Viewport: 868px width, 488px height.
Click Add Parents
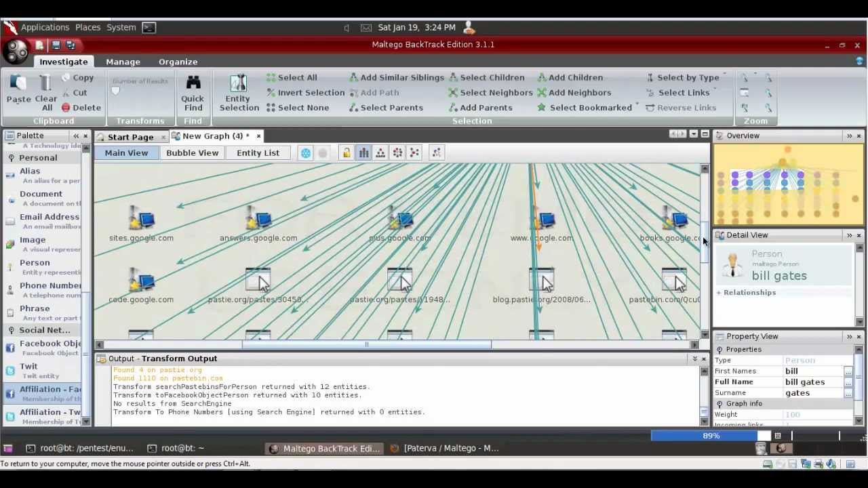tap(480, 107)
